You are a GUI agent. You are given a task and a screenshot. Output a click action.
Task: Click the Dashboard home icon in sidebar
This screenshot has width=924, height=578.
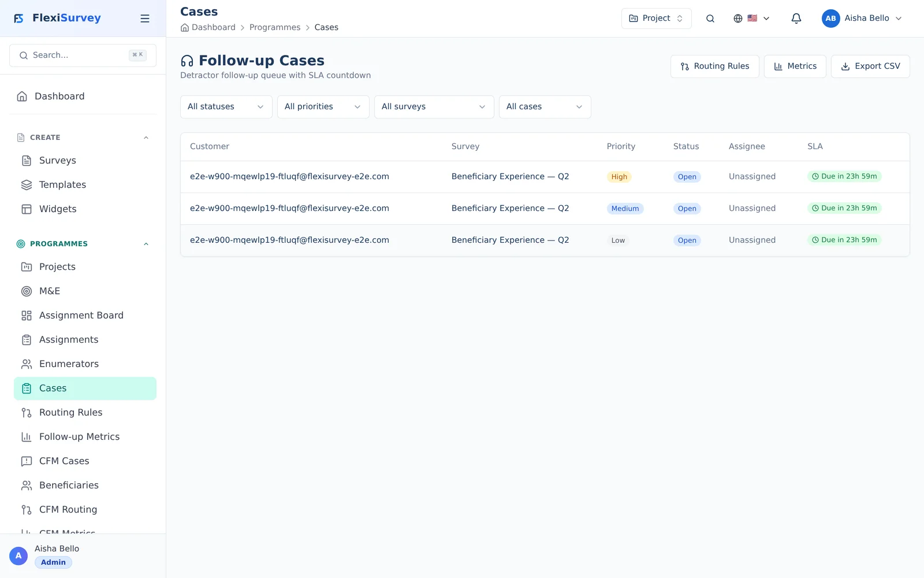(22, 97)
